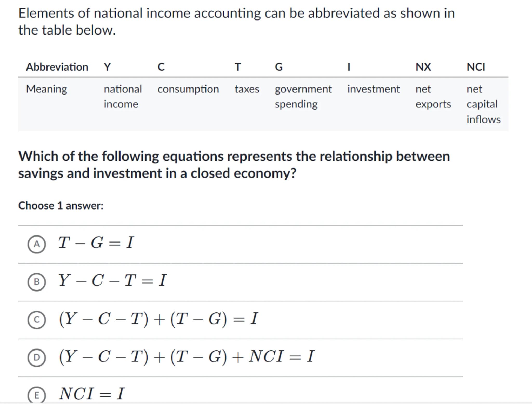Viewport: 532px width, 404px height.
Task: Select radio option A circle
Action: tap(37, 244)
